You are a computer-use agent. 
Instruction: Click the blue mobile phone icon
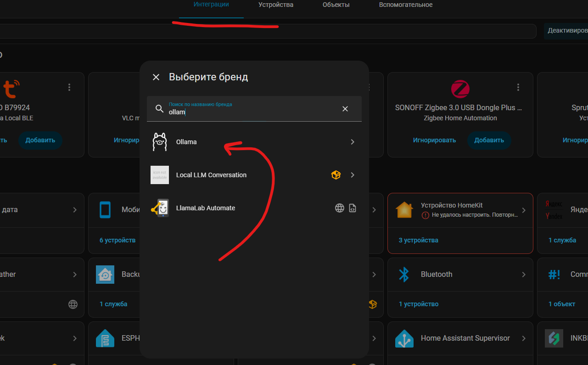(105, 210)
